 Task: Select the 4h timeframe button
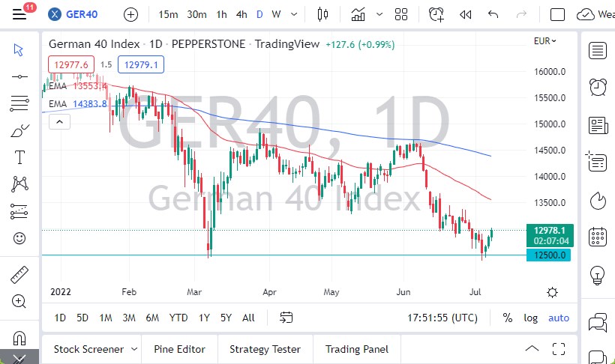pyautogui.click(x=241, y=14)
